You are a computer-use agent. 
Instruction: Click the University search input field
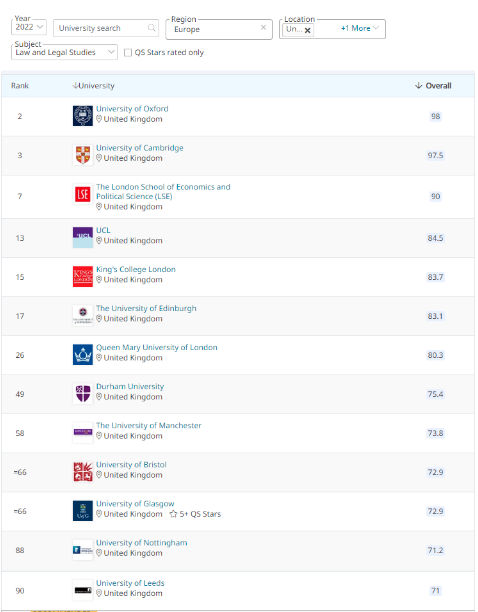[106, 28]
